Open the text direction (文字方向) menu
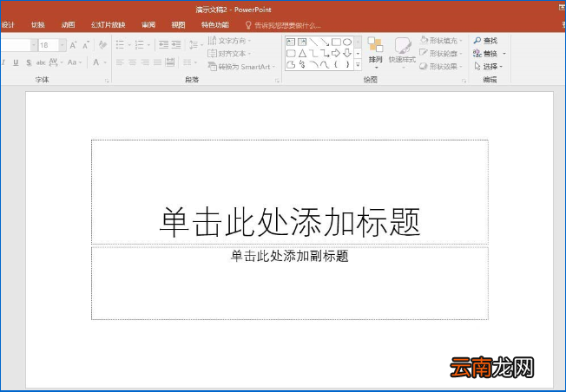 229,41
